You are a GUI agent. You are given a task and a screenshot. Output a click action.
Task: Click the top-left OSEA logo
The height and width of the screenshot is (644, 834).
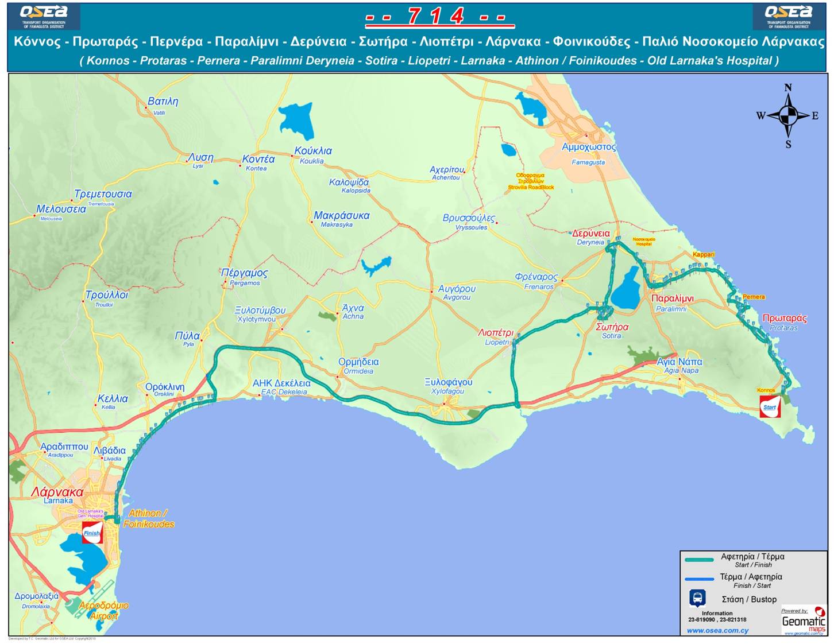(x=44, y=17)
